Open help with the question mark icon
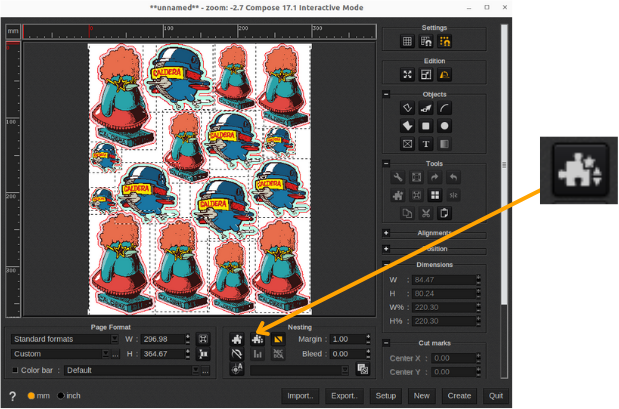This screenshot has width=619, height=409. click(x=12, y=396)
